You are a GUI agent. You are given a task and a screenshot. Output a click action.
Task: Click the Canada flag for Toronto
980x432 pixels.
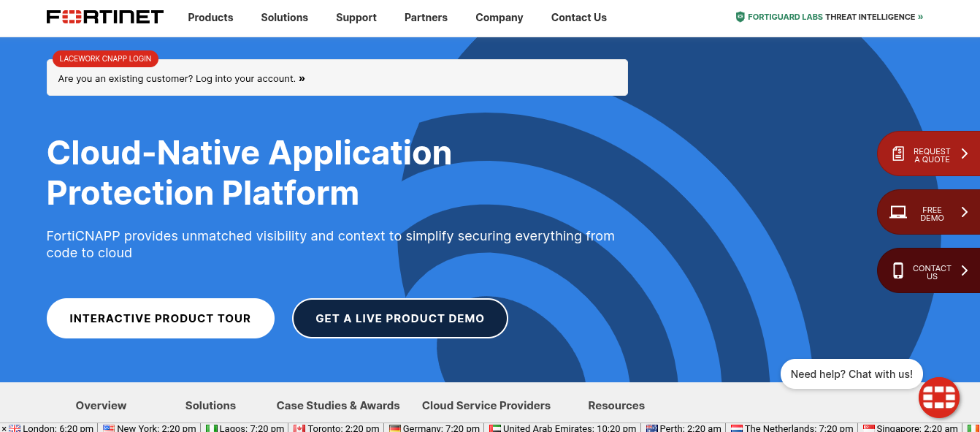click(x=299, y=428)
